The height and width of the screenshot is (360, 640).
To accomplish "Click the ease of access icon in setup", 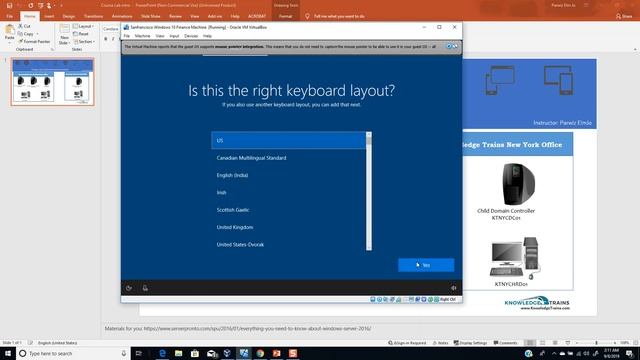I will [x=129, y=288].
